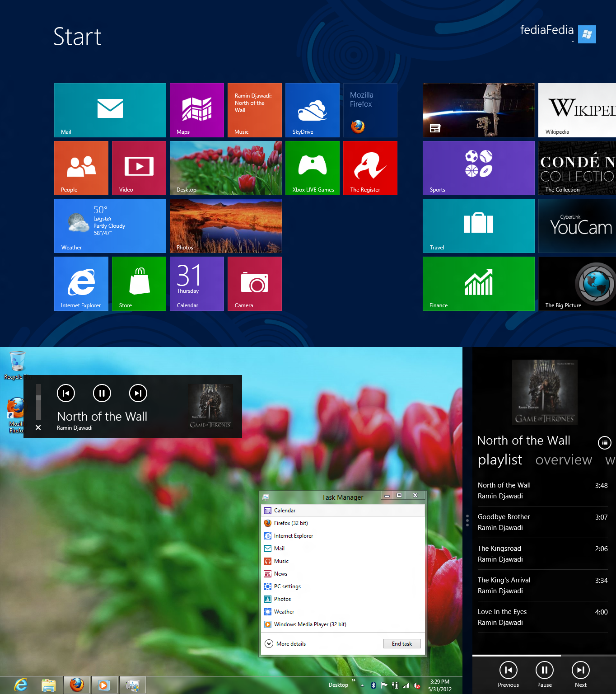The height and width of the screenshot is (694, 616).
Task: Open the Store tile
Action: tap(139, 284)
